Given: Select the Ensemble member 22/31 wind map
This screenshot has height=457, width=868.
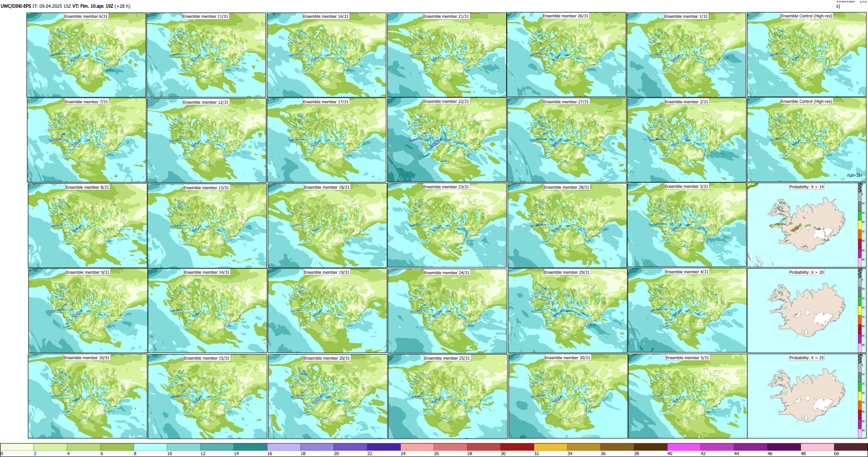Looking at the screenshot, I should pos(447,140).
